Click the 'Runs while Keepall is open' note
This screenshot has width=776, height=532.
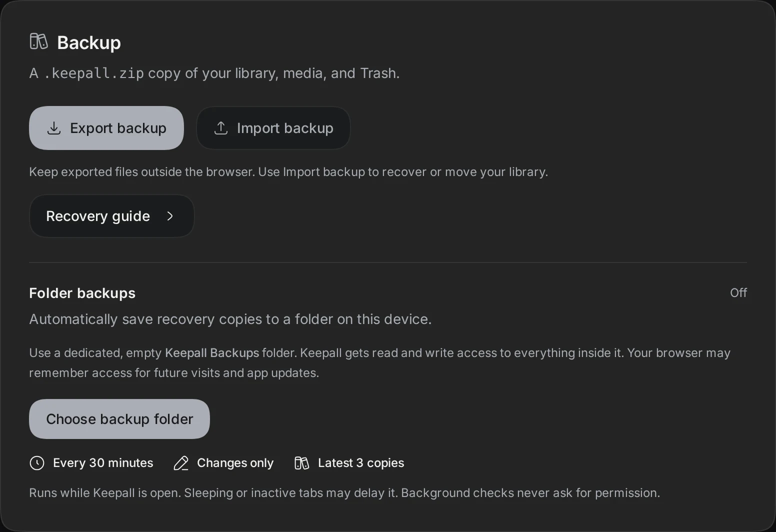(344, 493)
